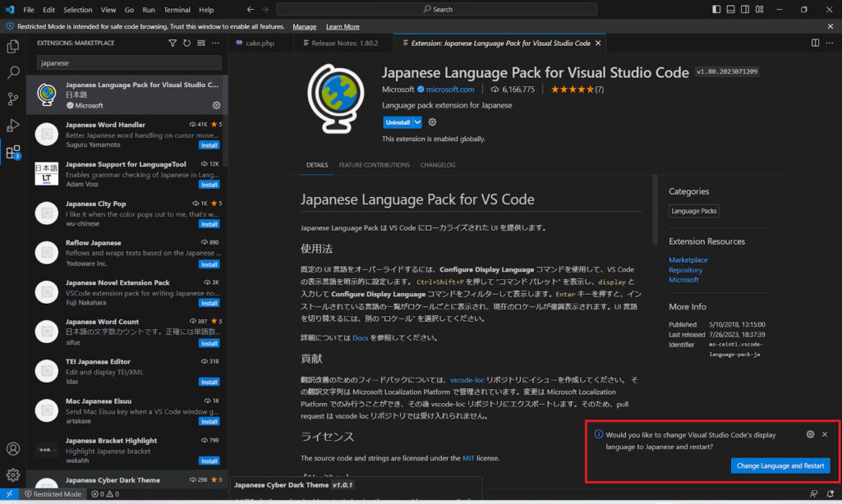This screenshot has height=504, width=842.
Task: Install the TEI Japanese Editor extension
Action: point(209,382)
